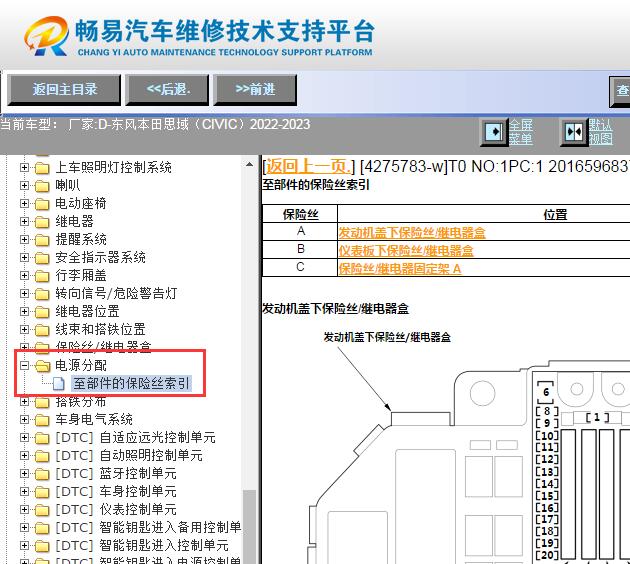Screen dimensions: 630x564
Task: Click the full-screen menu arrow icon
Action: pos(494,132)
